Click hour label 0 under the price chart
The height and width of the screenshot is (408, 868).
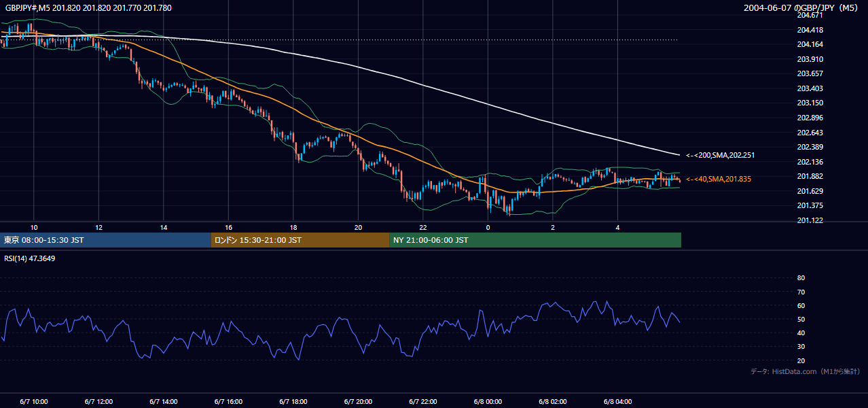(x=488, y=227)
